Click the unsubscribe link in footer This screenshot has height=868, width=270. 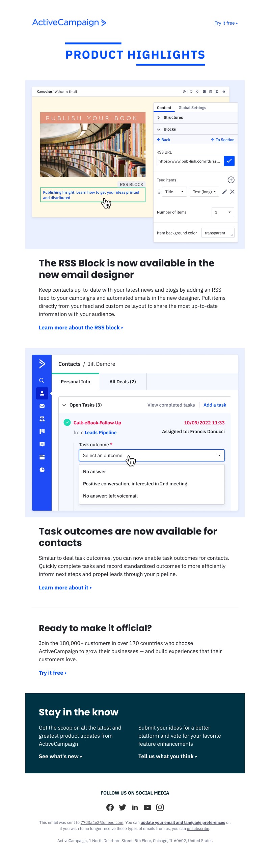[198, 829]
